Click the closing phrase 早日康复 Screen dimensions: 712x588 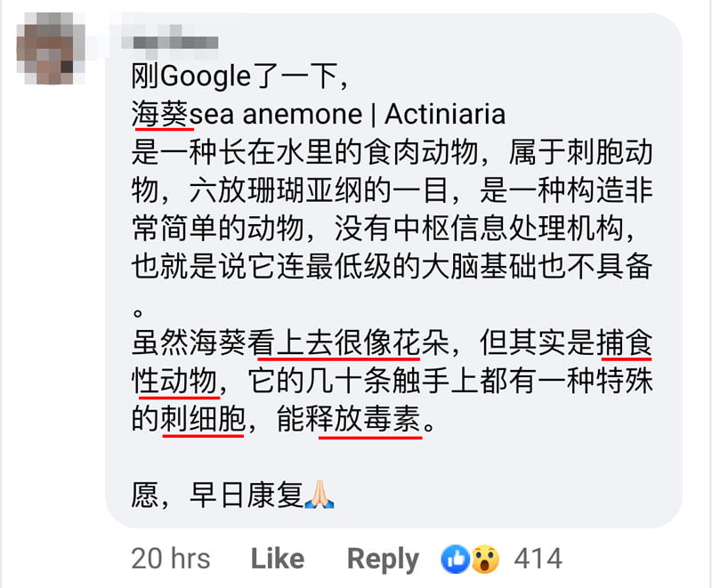click(x=247, y=495)
